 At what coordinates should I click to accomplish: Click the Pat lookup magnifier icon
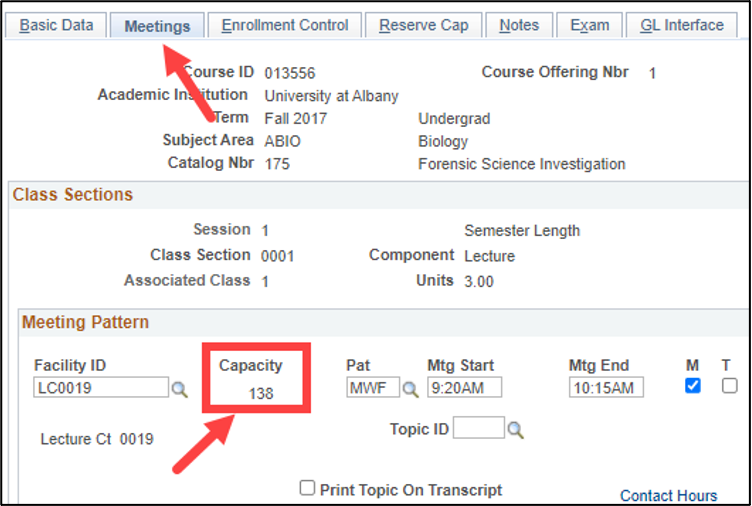410,389
